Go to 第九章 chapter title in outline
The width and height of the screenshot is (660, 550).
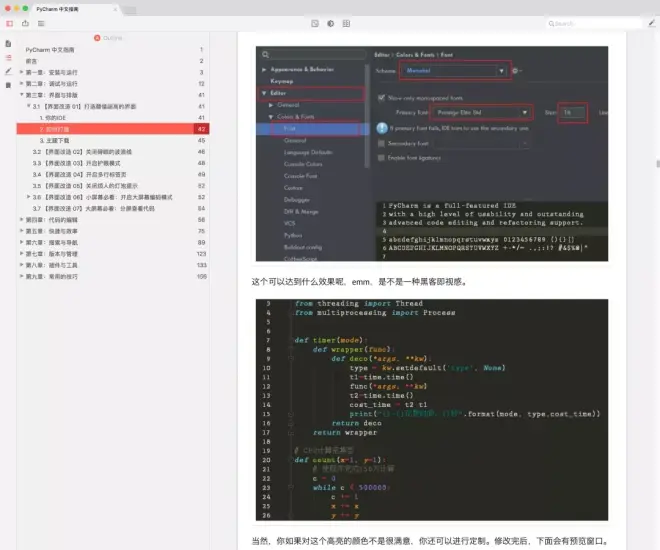51,277
